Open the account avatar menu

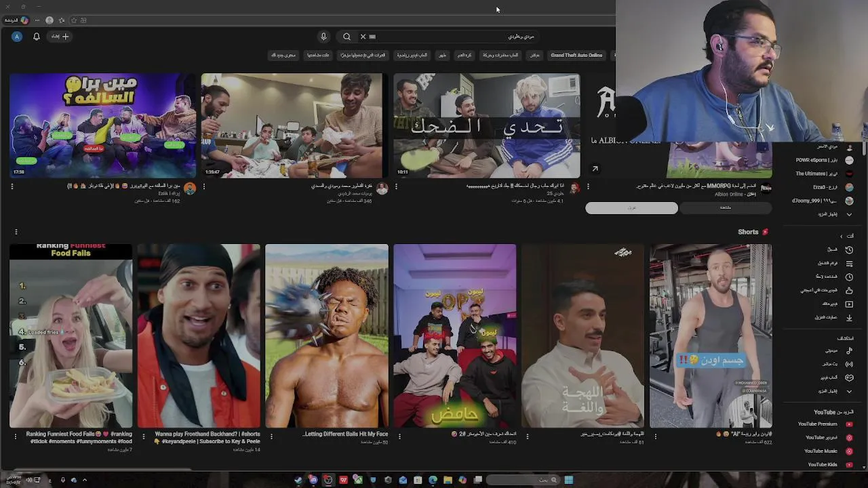pyautogui.click(x=17, y=37)
